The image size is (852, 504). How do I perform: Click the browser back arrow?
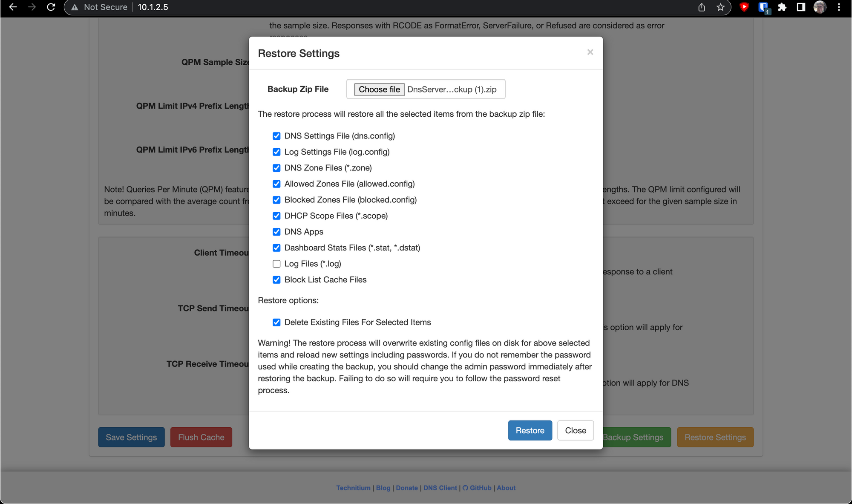(13, 7)
